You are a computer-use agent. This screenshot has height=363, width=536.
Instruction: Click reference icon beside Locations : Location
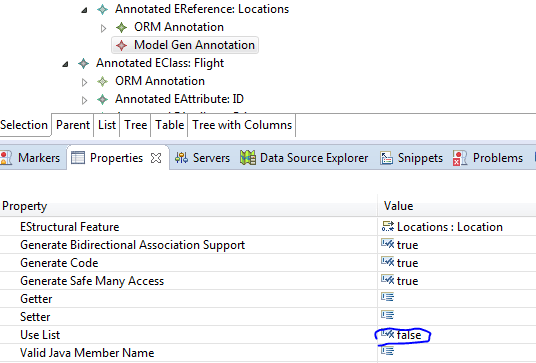388,226
